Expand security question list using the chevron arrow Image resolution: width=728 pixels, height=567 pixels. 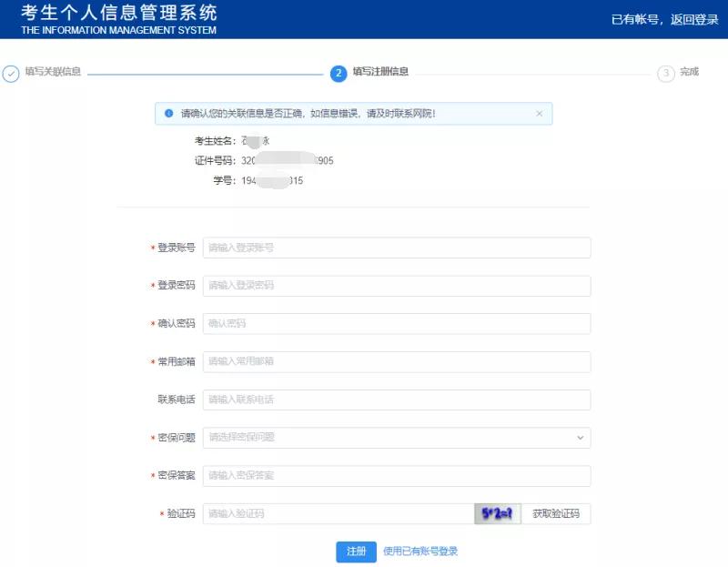pos(583,437)
